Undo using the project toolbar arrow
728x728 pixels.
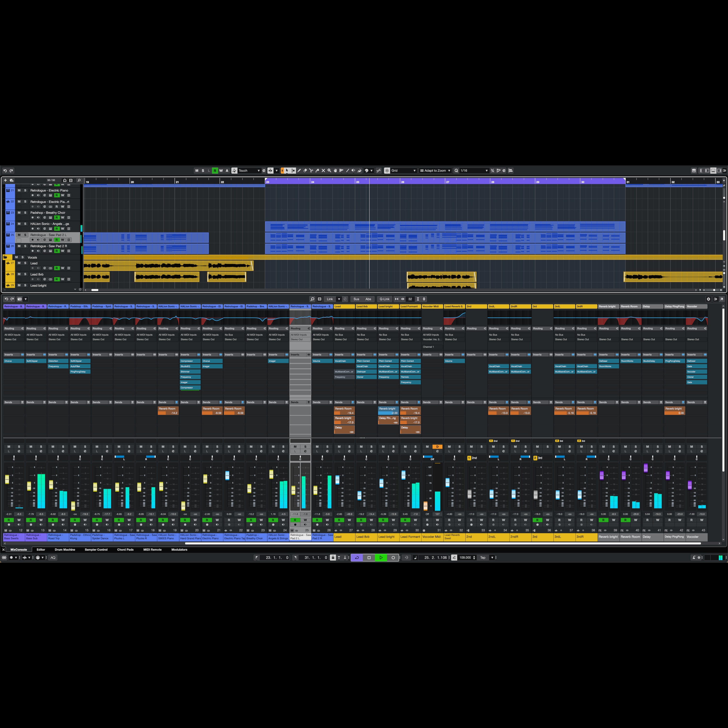[x=5, y=171]
